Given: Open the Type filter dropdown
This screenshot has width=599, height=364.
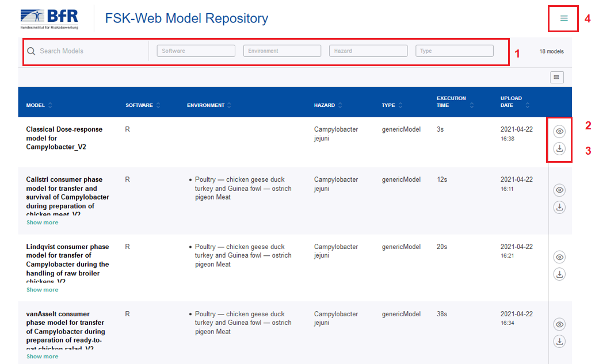Looking at the screenshot, I should pos(454,51).
